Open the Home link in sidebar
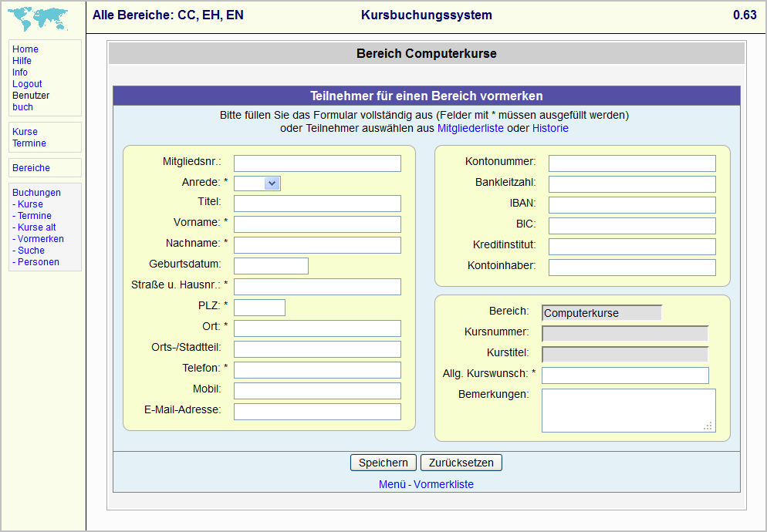 tap(25, 49)
